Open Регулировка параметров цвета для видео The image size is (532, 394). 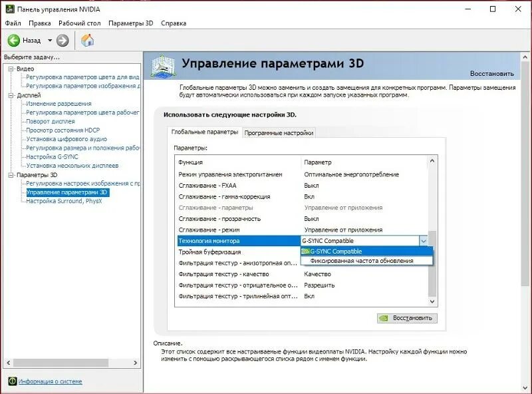(82, 77)
